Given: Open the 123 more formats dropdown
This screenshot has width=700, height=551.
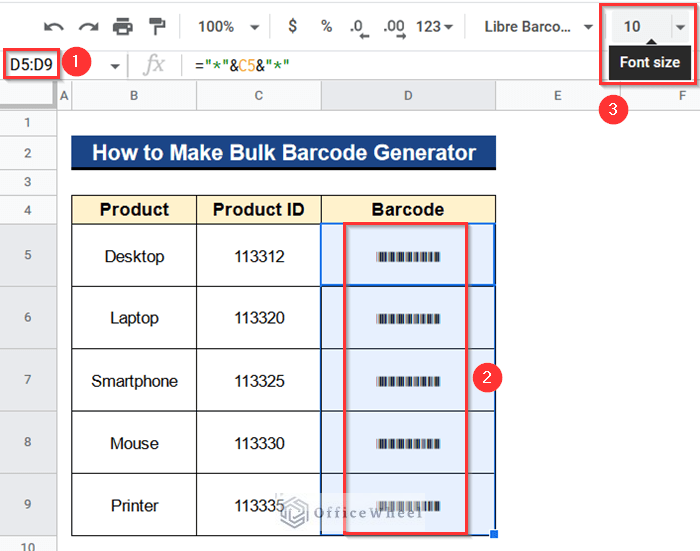Looking at the screenshot, I should coord(434,27).
